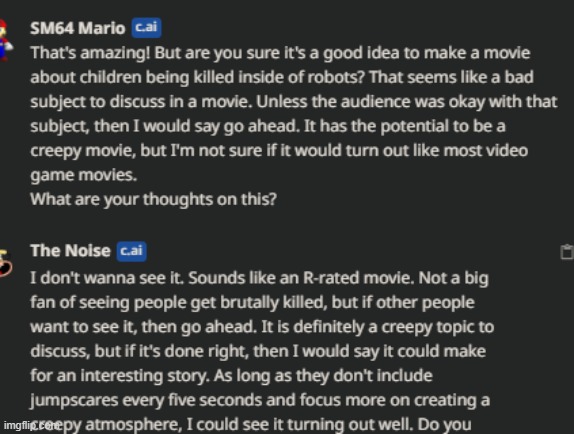Viewport: 574px width, 434px height.
Task: Click the line starting 'discuss, but if it's done right'
Action: tap(258, 351)
